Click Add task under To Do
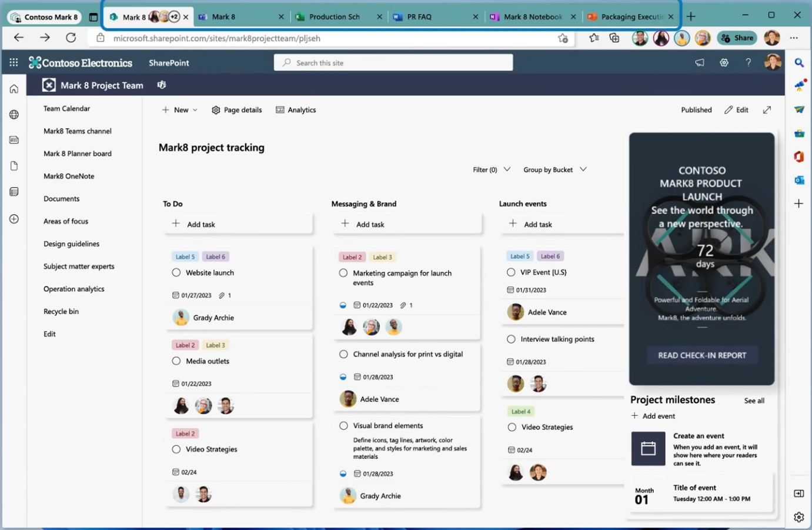This screenshot has height=530, width=812. coord(239,224)
